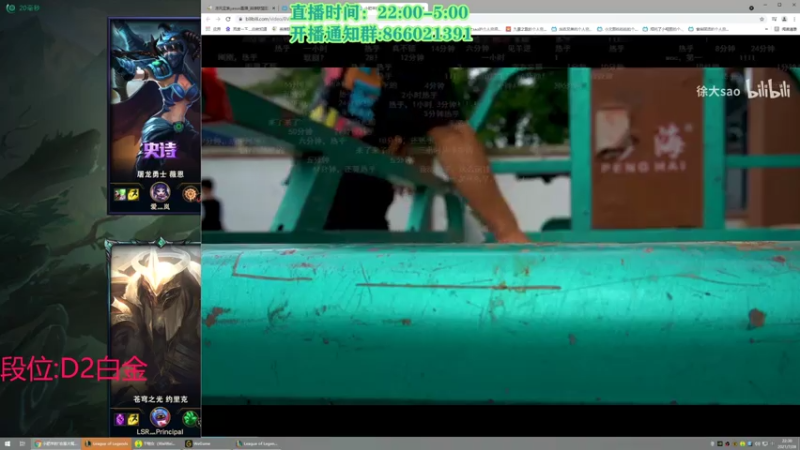Open the browser three-dot menu
Viewport: 800px width, 450px height.
[794, 19]
